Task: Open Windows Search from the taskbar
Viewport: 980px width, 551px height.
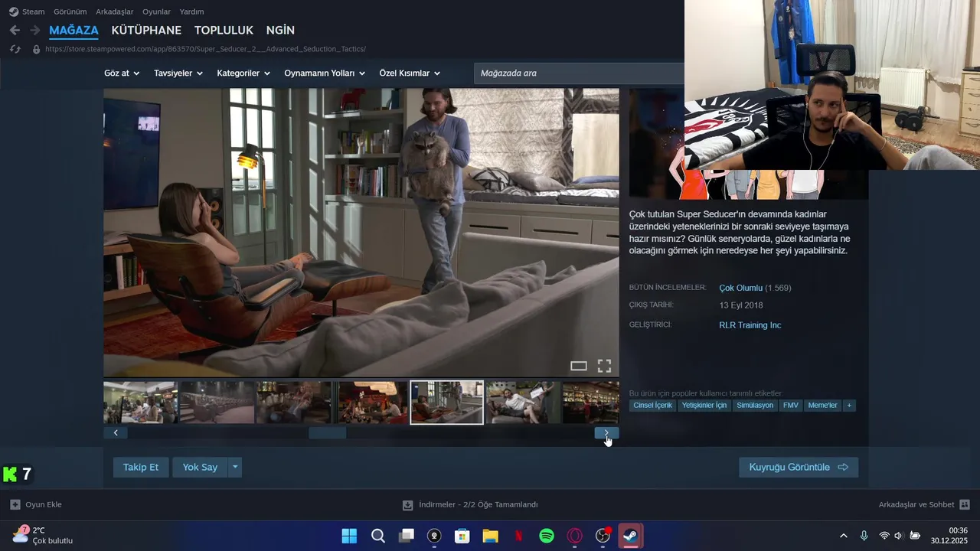Action: (x=378, y=536)
